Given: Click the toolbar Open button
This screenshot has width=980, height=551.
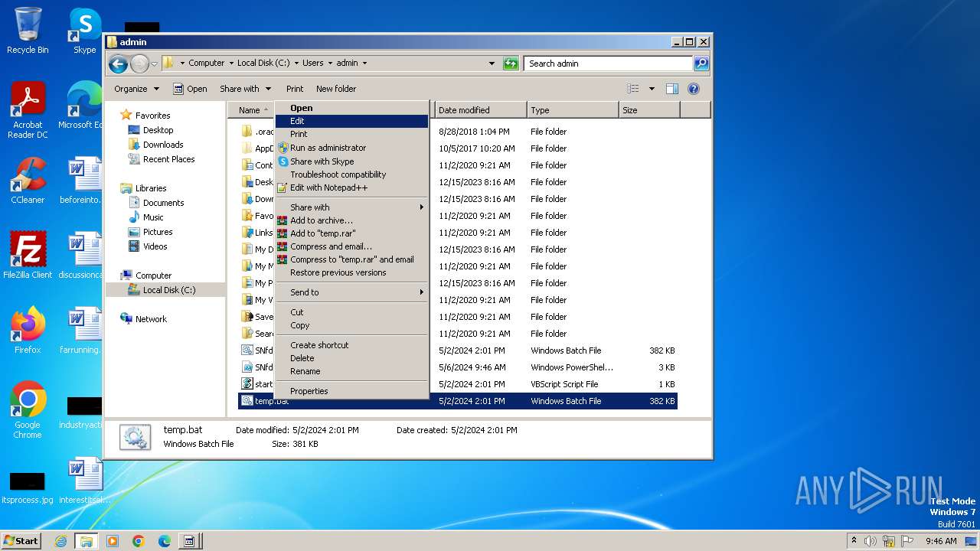Looking at the screenshot, I should click(x=190, y=89).
